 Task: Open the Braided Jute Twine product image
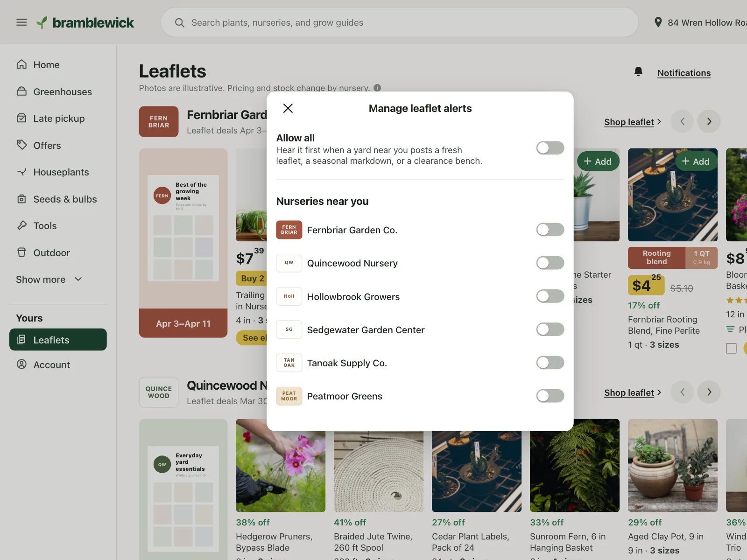pos(379,471)
